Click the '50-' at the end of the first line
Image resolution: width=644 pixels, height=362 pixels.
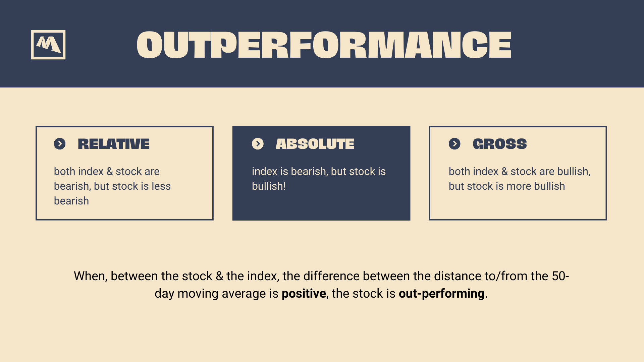[x=560, y=276]
